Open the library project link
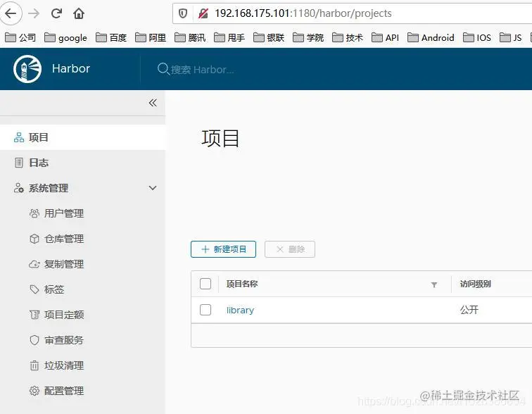The image size is (532, 414). 240,310
